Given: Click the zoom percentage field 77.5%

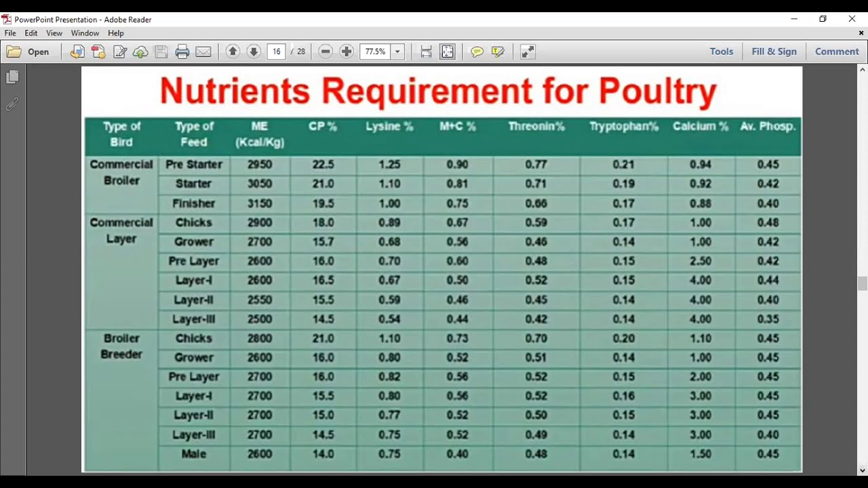Looking at the screenshot, I should (x=375, y=52).
